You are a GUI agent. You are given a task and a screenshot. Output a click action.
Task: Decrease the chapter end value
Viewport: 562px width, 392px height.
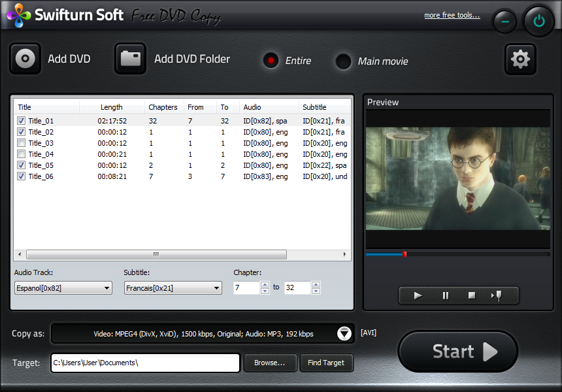(x=316, y=291)
